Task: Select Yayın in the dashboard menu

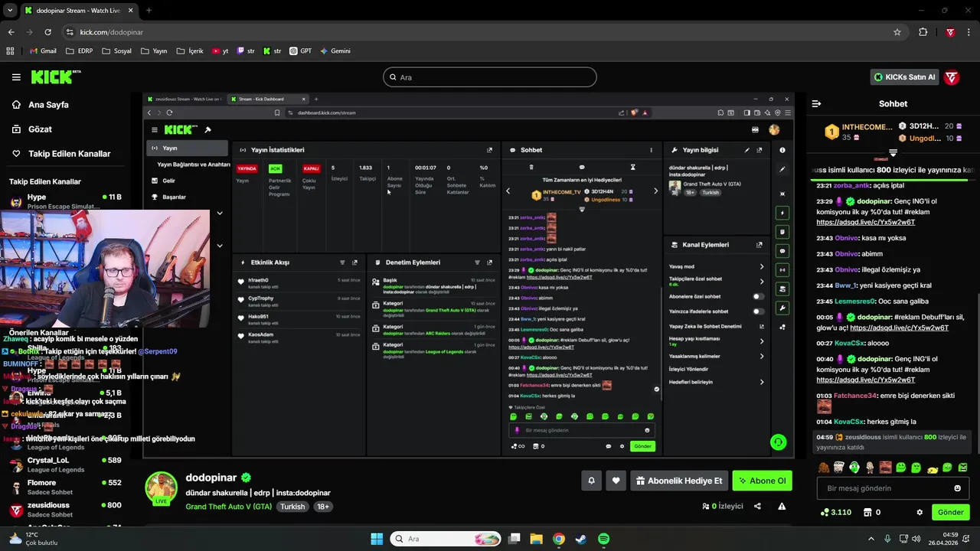Action: tap(188, 148)
